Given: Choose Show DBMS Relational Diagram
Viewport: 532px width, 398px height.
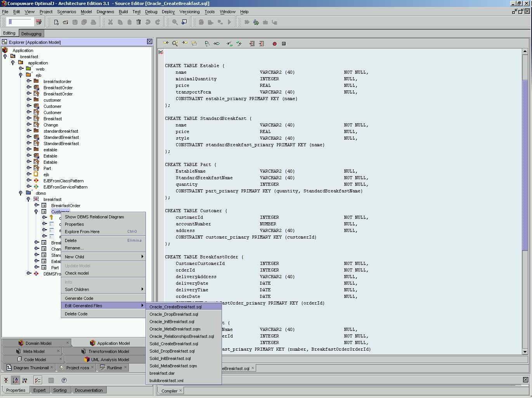Looking at the screenshot, I should 103,217.
